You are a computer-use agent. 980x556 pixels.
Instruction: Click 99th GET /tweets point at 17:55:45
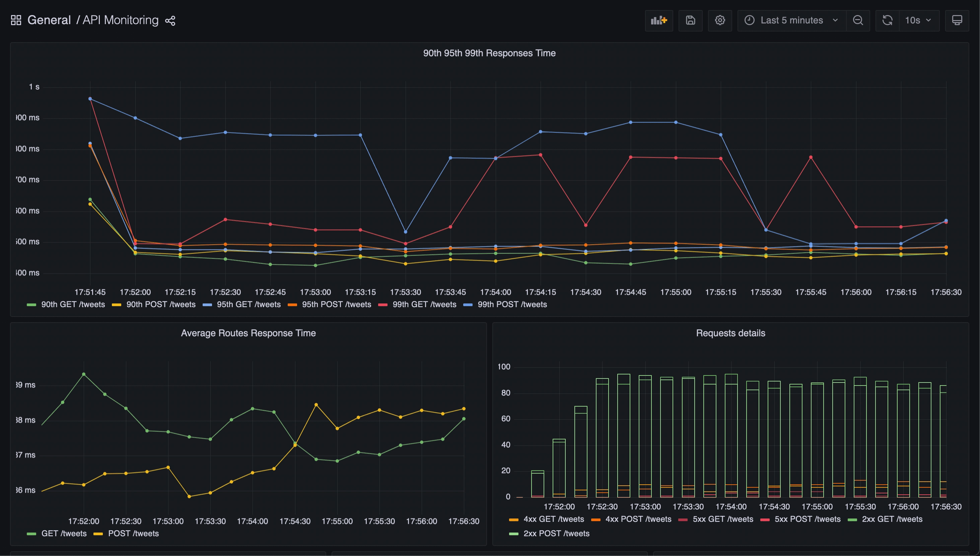point(811,157)
